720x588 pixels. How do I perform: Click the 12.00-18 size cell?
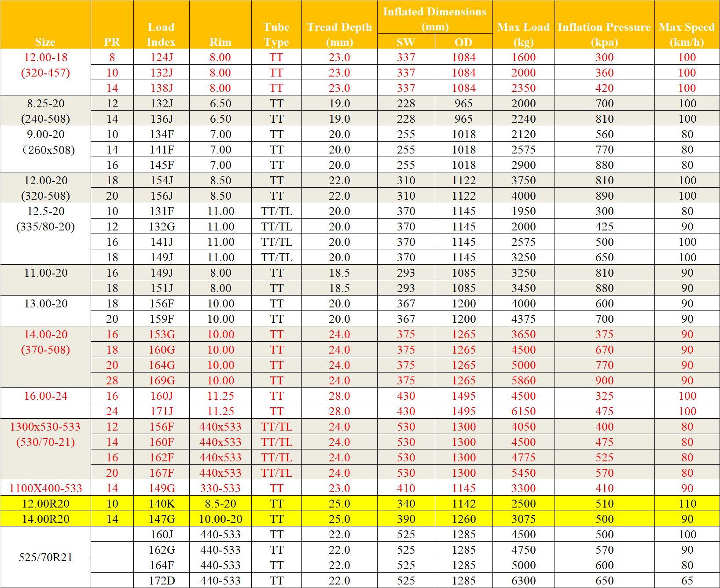click(46, 58)
